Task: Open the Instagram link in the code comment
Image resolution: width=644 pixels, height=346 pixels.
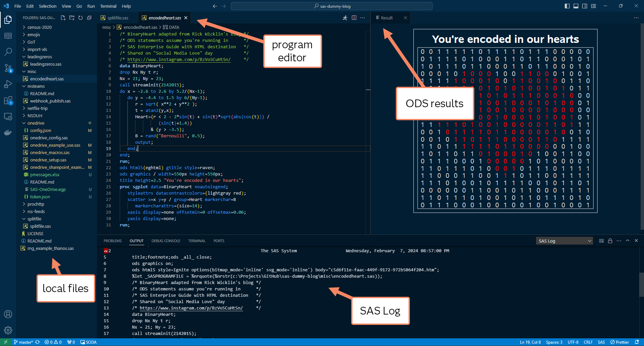Action: click(x=178, y=59)
